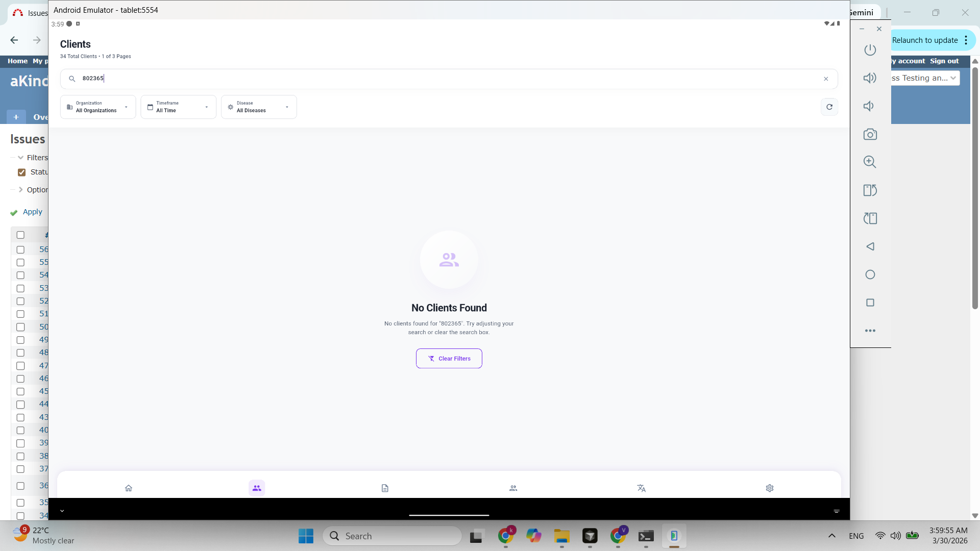Open the translate language icon in bottom navigation
980x551 pixels.
641,488
